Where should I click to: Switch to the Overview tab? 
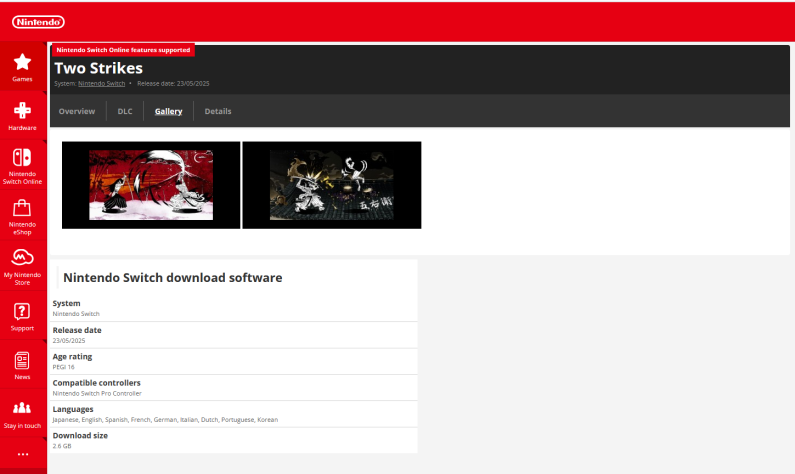coord(77,111)
